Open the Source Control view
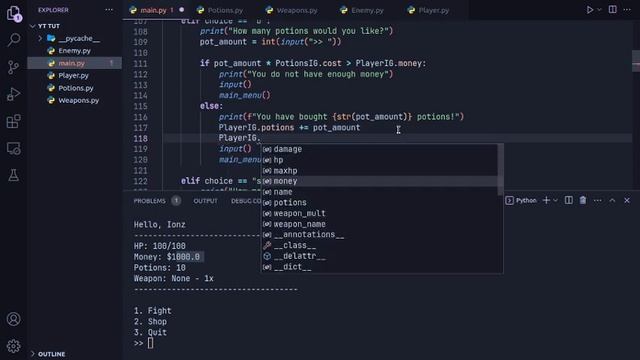Image resolution: width=640 pixels, height=360 pixels. pyautogui.click(x=13, y=67)
